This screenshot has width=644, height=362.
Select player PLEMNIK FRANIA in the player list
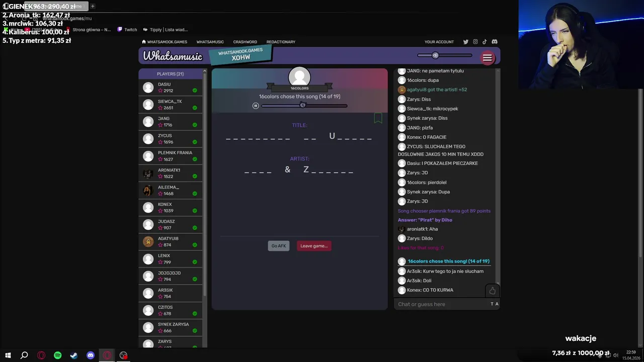point(171,156)
